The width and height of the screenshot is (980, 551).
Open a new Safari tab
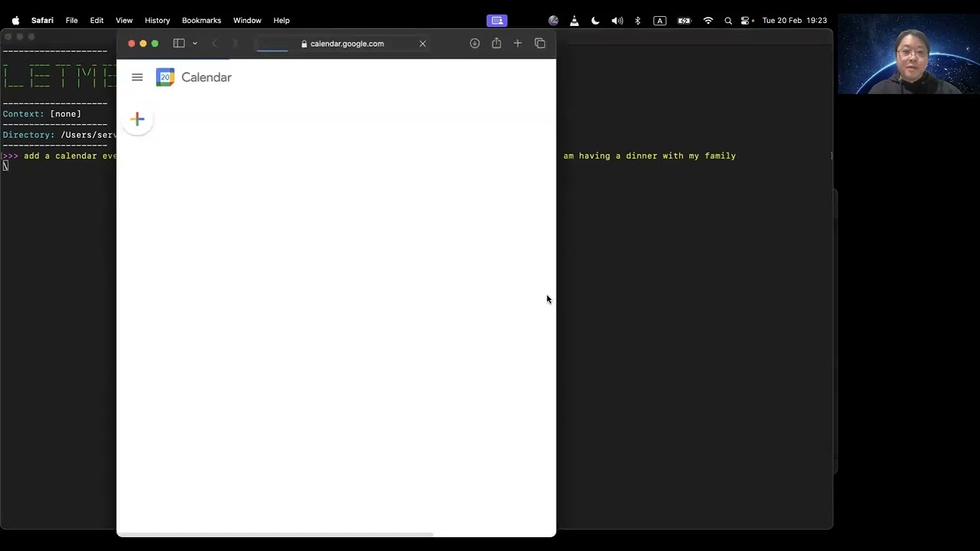tap(518, 44)
